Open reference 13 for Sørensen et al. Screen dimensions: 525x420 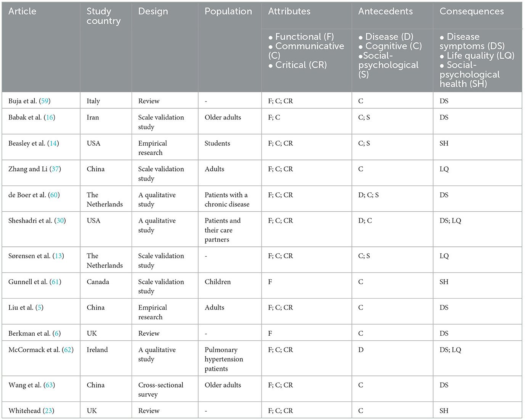pyautogui.click(x=58, y=256)
